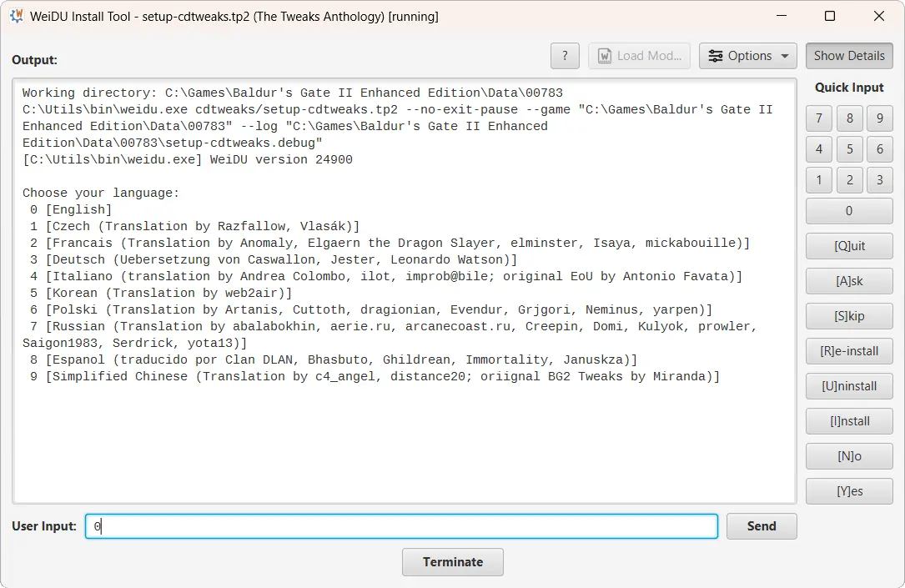Screen dimensions: 905x588
Task: Click the '0 [English]' language line
Action: (71, 209)
